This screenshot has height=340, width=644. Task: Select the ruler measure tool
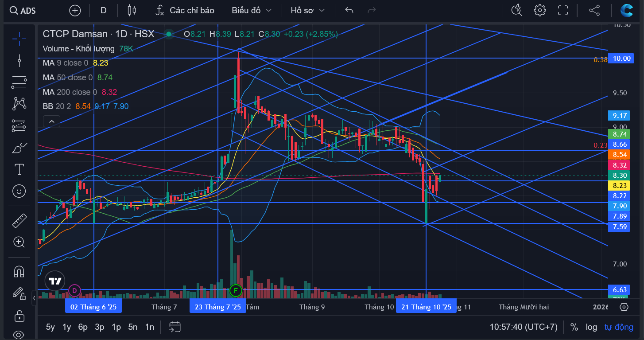coord(19,220)
